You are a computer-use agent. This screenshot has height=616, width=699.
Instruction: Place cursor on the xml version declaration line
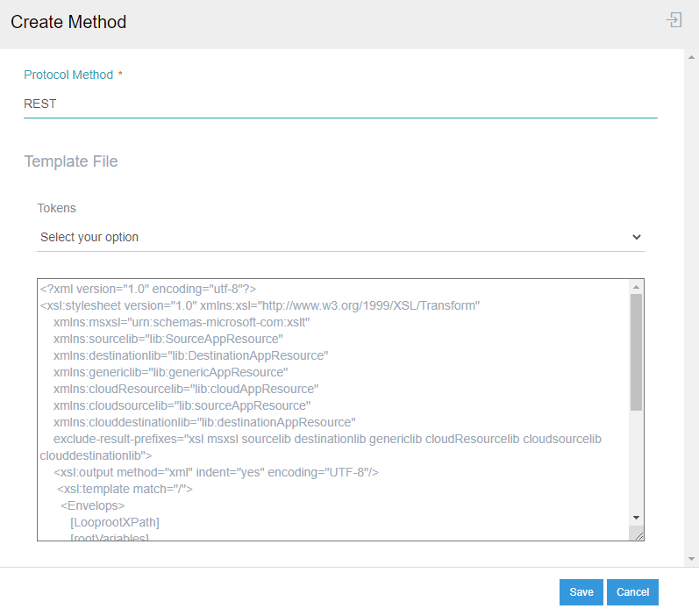coord(147,289)
